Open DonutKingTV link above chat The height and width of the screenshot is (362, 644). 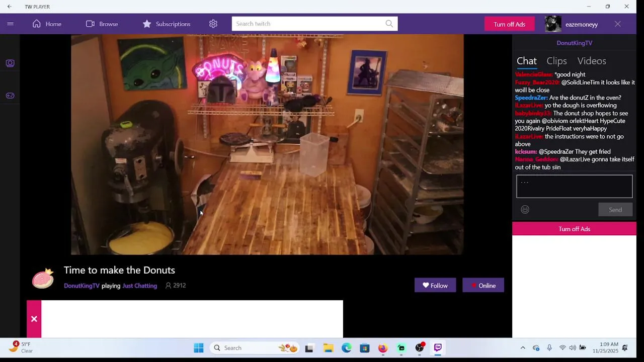574,43
